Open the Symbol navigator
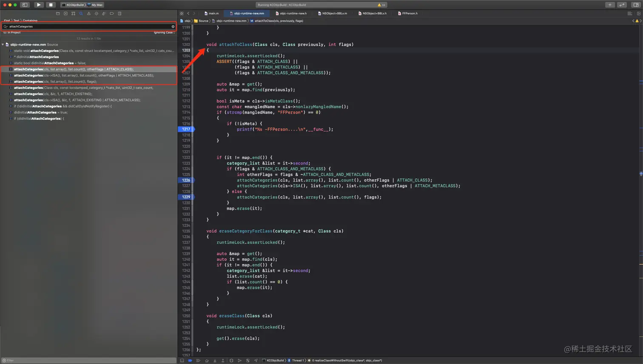Image resolution: width=643 pixels, height=364 pixels. [x=73, y=14]
